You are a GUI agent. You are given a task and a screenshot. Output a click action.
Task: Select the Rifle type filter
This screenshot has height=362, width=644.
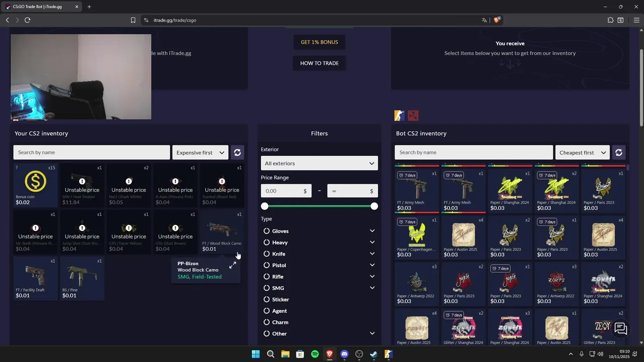tap(273, 277)
